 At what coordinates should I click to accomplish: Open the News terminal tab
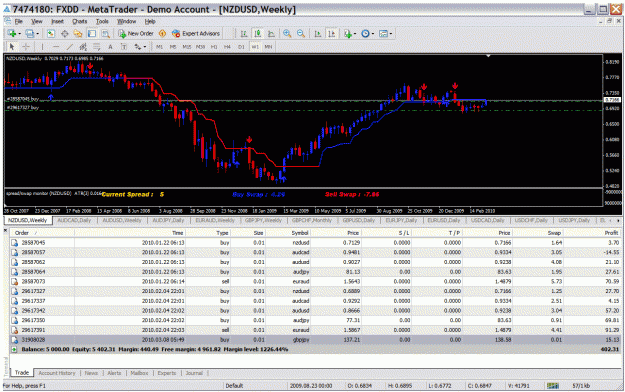click(x=91, y=373)
